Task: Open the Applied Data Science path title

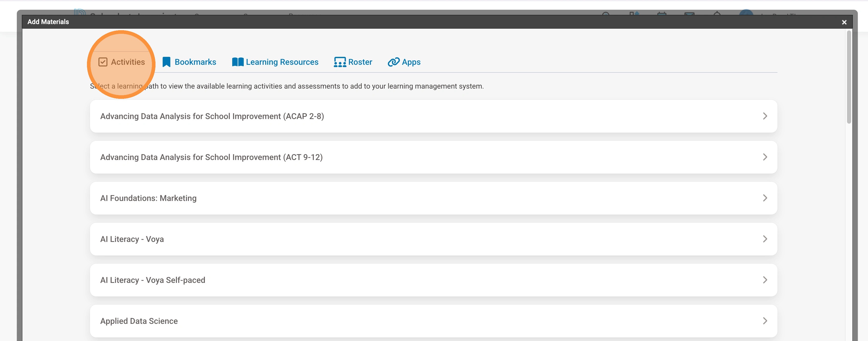Action: (139, 321)
